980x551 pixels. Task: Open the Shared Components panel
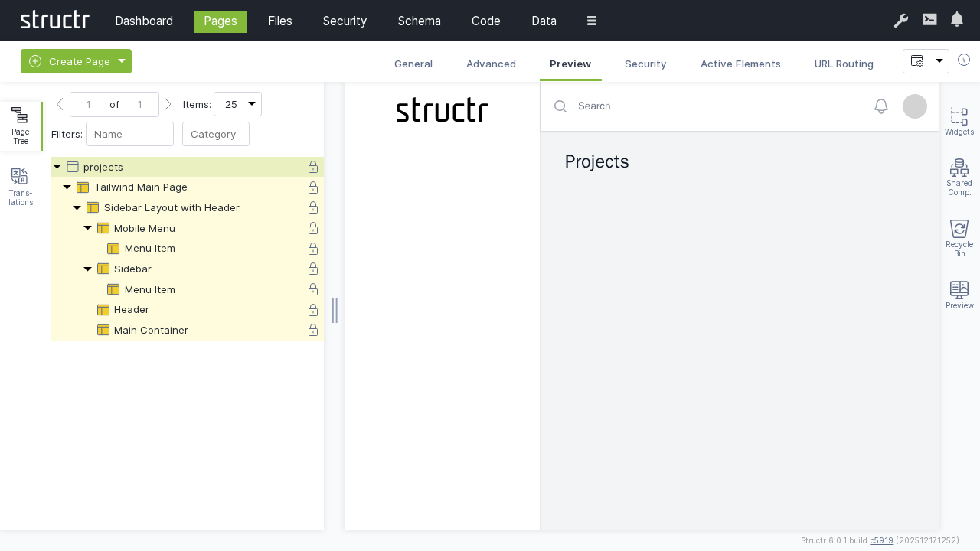[x=959, y=177]
